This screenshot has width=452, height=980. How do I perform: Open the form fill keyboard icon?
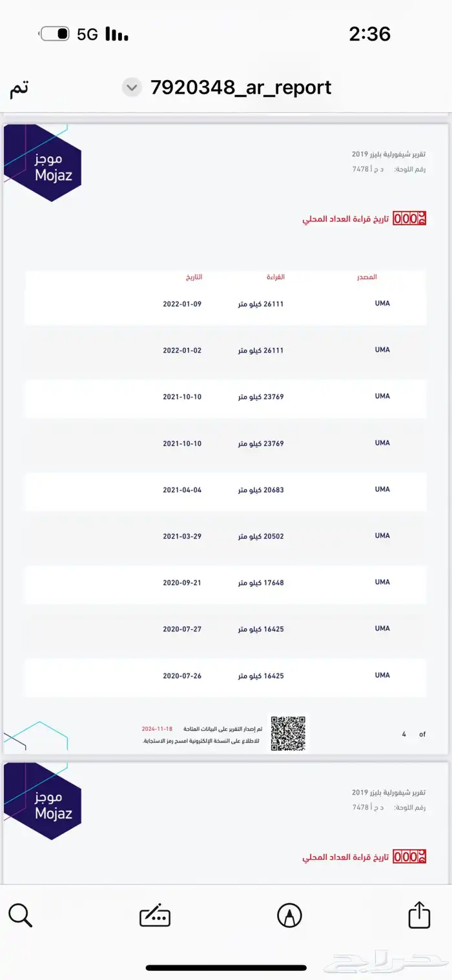click(x=155, y=915)
